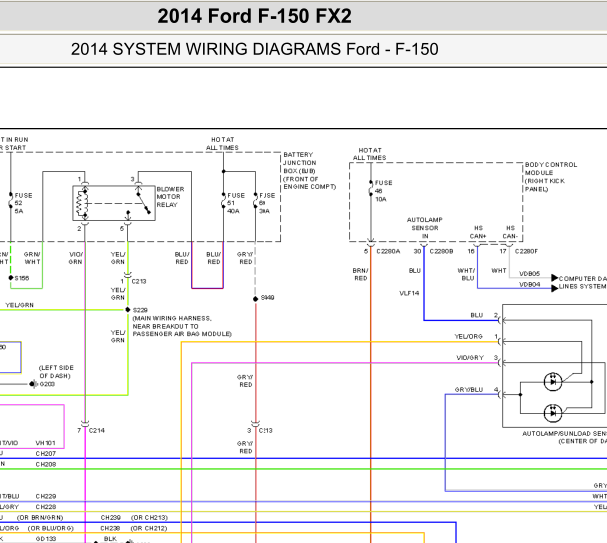Screen dimensions: 607x543
Task: Click the CH238 circuit label
Action: (111, 528)
